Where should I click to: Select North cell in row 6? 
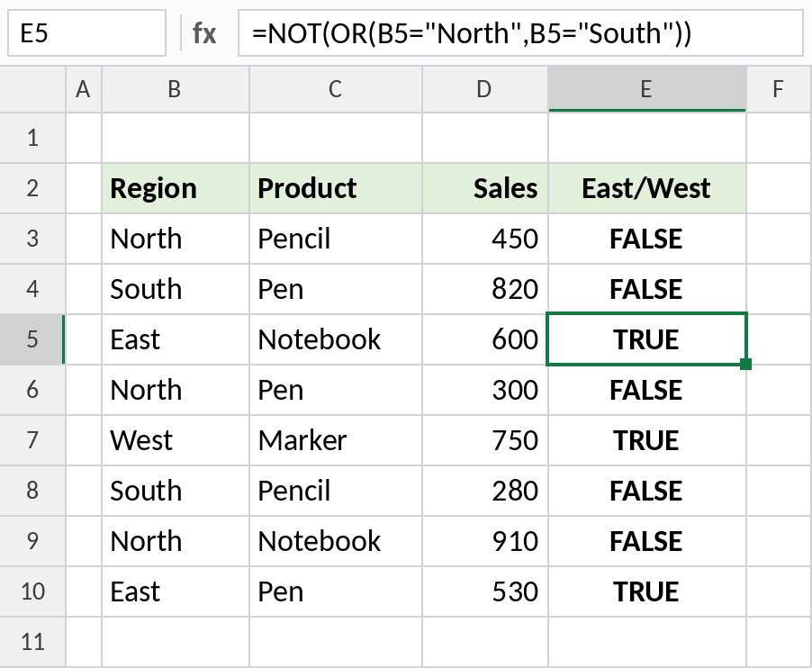pyautogui.click(x=176, y=390)
